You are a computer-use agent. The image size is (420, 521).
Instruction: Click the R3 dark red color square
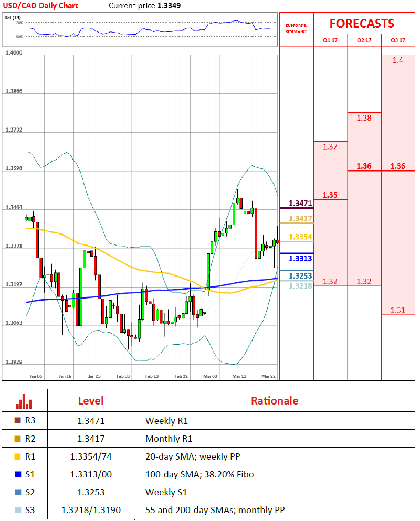point(17,421)
